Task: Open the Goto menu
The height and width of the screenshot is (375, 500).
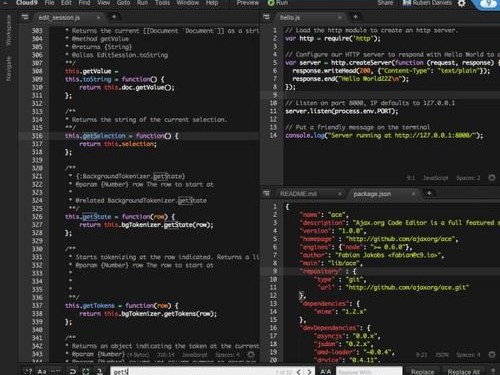Action: (123, 3)
